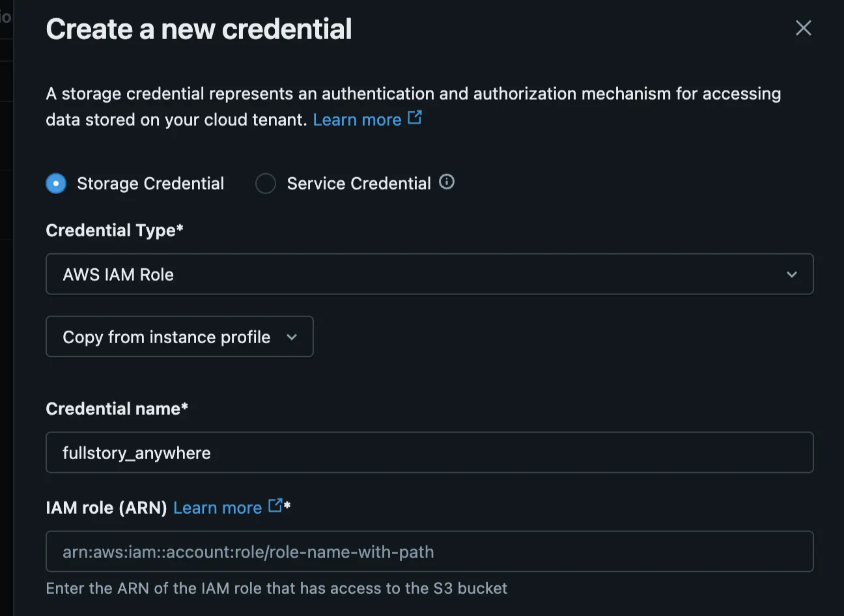Image resolution: width=844 pixels, height=616 pixels.
Task: Select the Storage Credential radio button
Action: (x=56, y=184)
